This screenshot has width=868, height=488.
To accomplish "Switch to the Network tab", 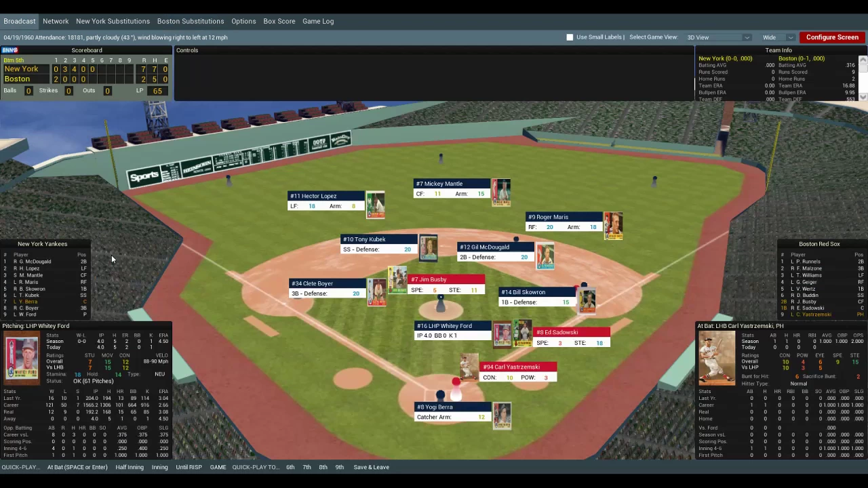I will [x=56, y=21].
